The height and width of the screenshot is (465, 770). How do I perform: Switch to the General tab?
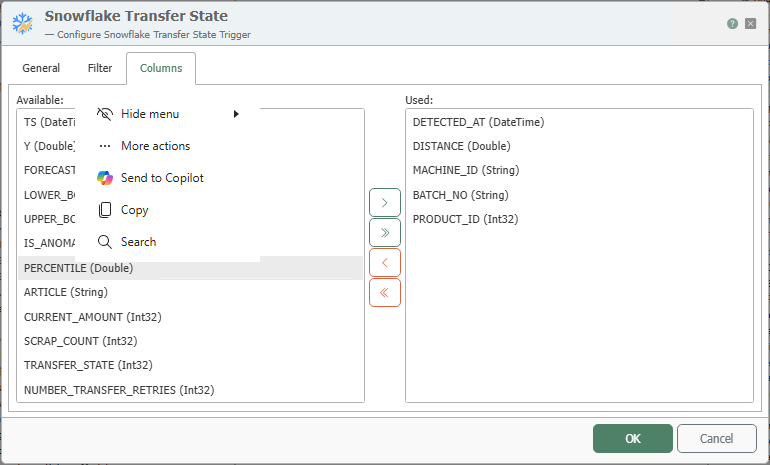click(x=41, y=68)
